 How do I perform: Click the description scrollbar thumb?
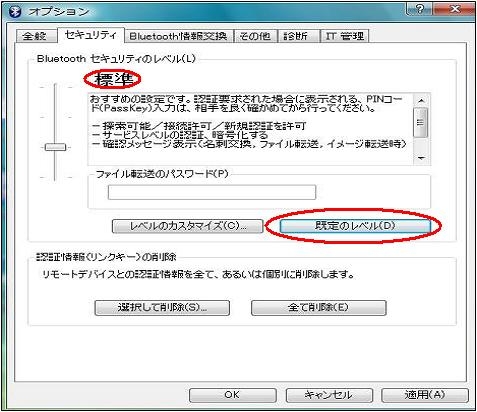(x=421, y=122)
